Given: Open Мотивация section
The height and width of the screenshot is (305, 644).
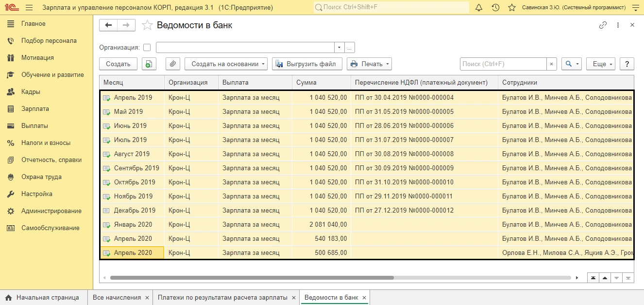Looking at the screenshot, I should point(46,58).
